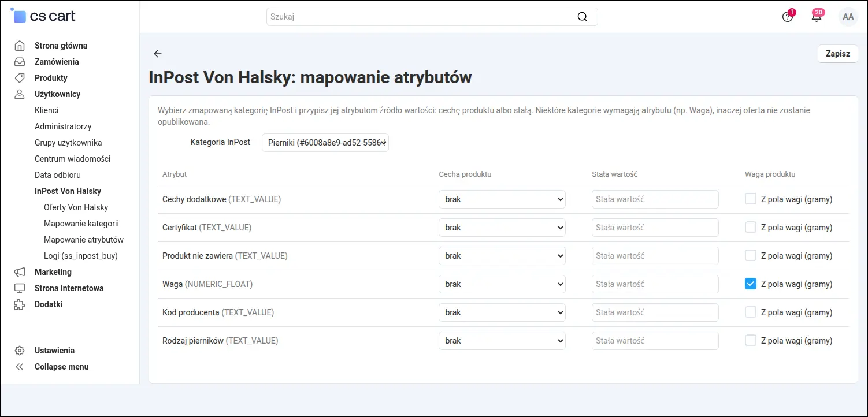Click the person icon next to Użytkownicy
Image resolution: width=868 pixels, height=417 pixels.
(x=20, y=94)
